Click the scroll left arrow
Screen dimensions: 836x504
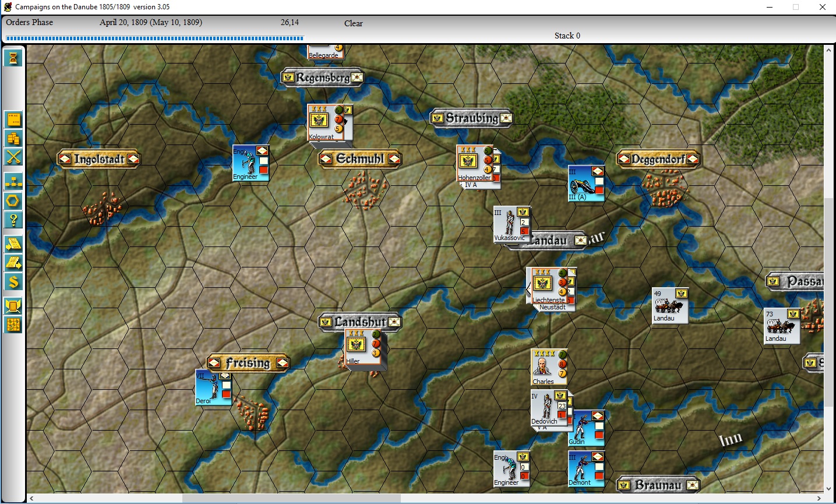31,499
